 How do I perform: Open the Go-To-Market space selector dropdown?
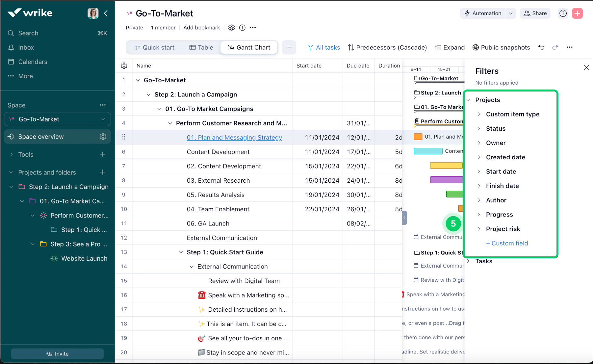coord(103,119)
